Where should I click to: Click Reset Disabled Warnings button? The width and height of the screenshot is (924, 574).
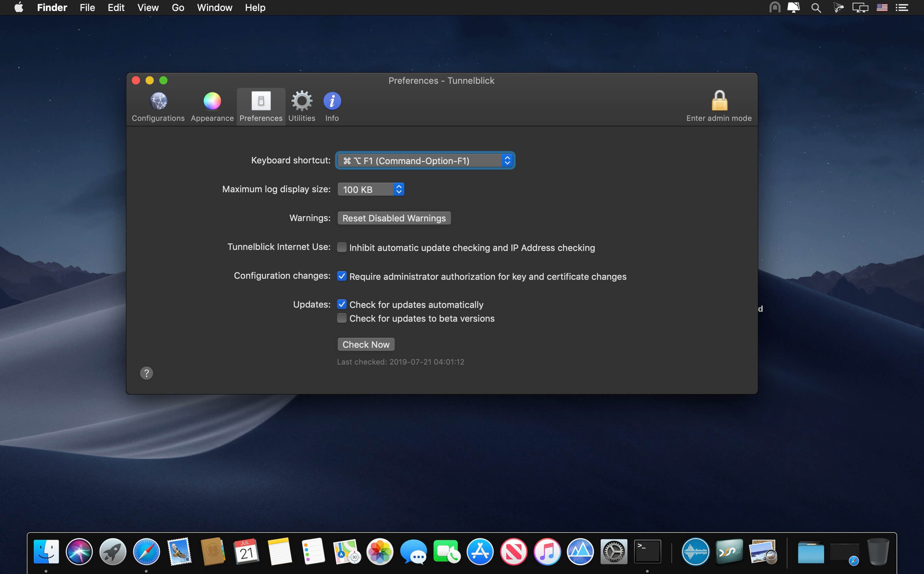[x=394, y=218]
